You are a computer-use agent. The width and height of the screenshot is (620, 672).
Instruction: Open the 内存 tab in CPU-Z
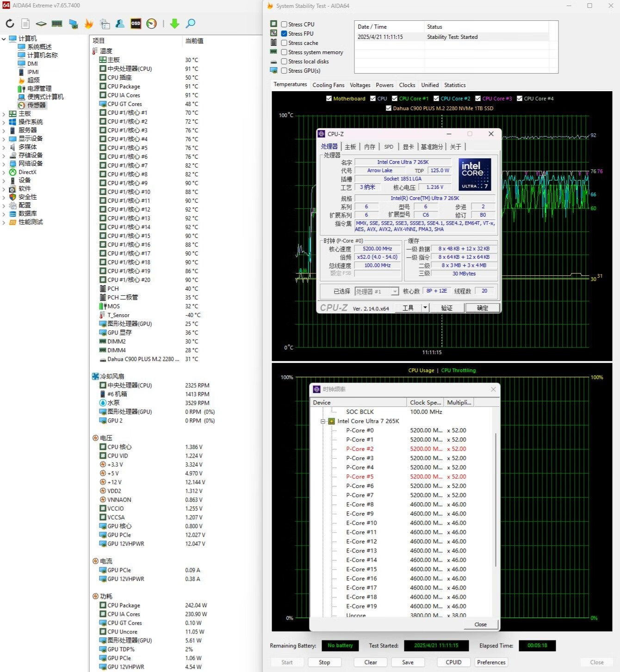coord(370,147)
